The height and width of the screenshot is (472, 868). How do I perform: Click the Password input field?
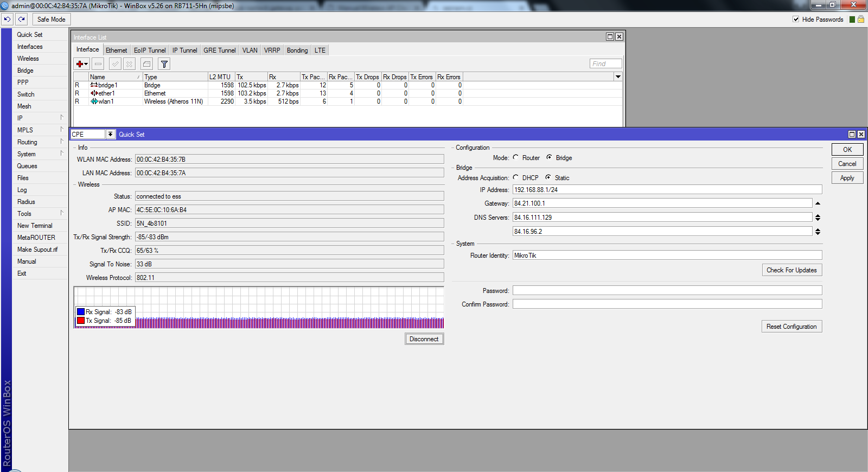tap(667, 290)
